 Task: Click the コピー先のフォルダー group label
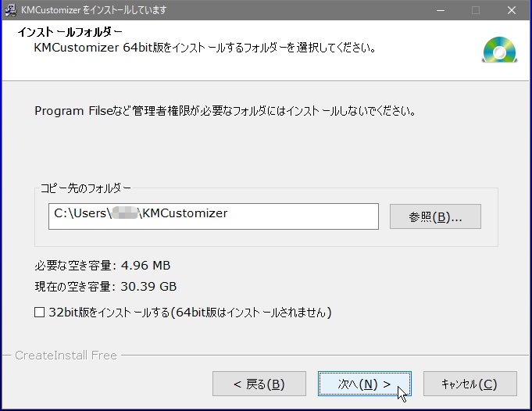tap(86, 188)
